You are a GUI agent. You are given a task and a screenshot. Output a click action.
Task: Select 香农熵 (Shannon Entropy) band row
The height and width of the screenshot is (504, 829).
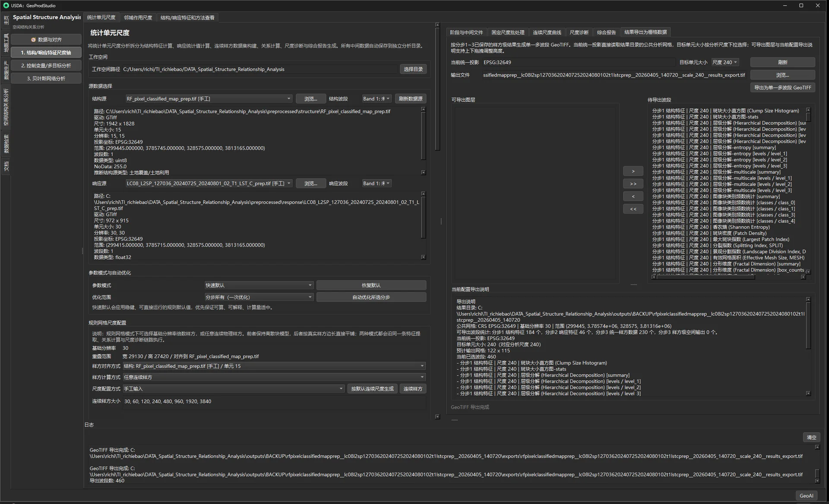click(x=728, y=227)
